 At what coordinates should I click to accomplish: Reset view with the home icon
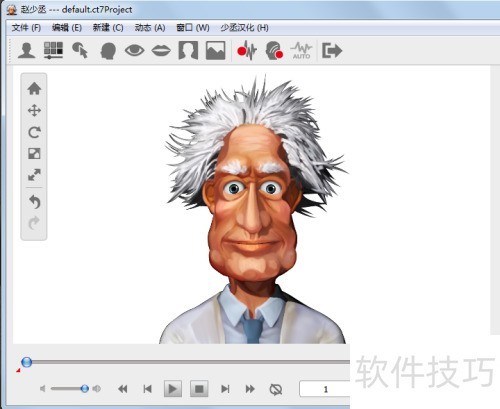pos(34,89)
